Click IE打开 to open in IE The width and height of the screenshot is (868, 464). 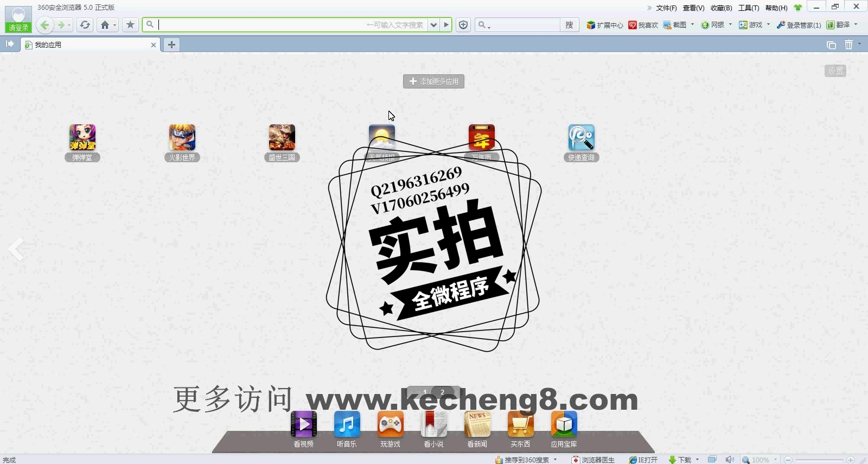coord(643,460)
